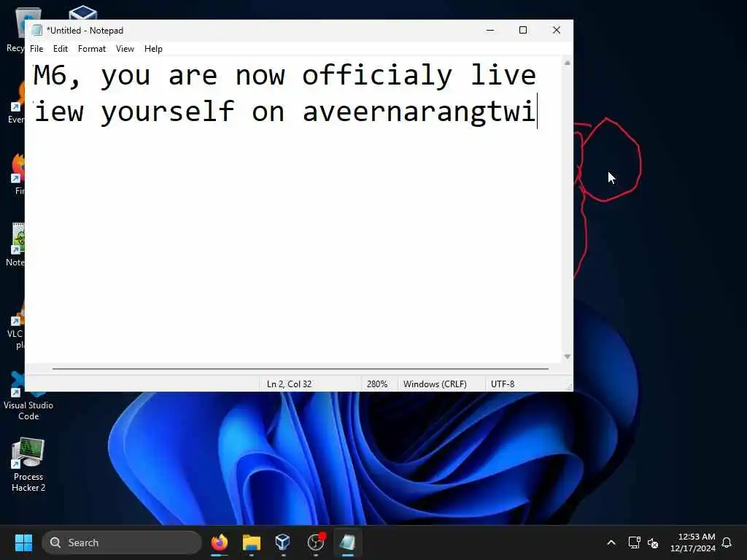The height and width of the screenshot is (560, 747).
Task: Open OBS Studio from the taskbar
Action: pyautogui.click(x=316, y=542)
